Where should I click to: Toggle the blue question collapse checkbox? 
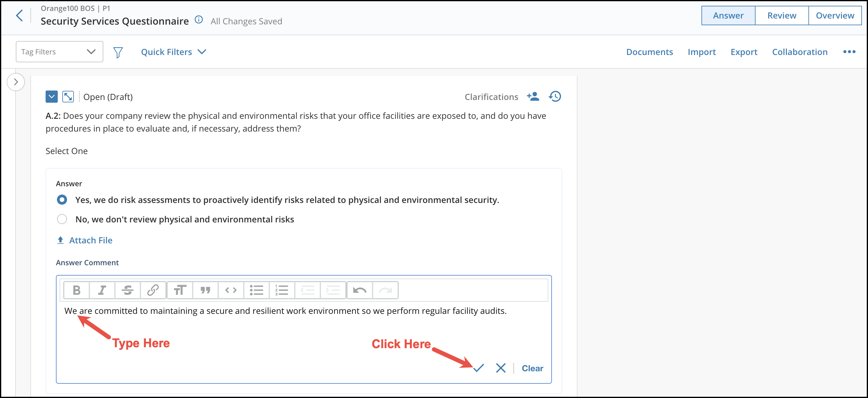point(52,97)
